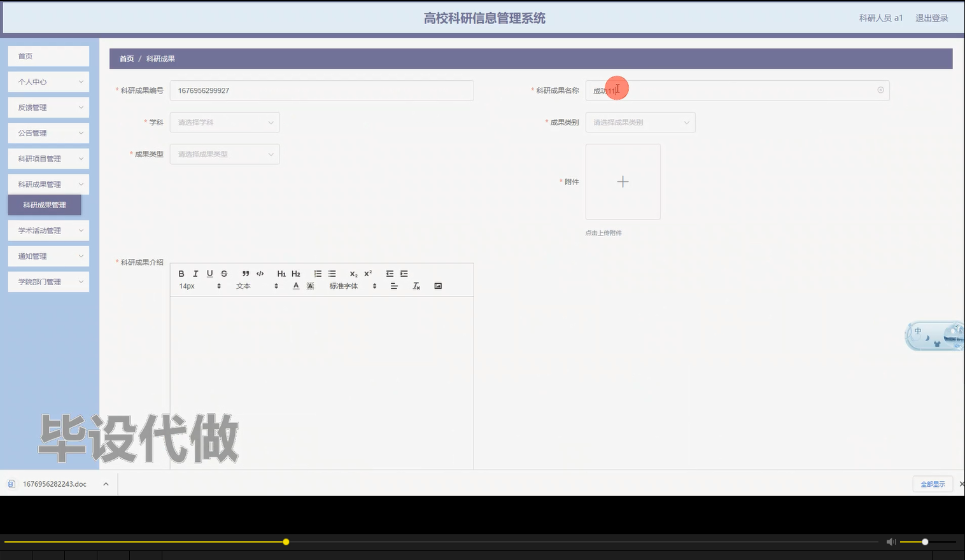
Task: Insert a blockquote in the editor
Action: [x=245, y=273]
